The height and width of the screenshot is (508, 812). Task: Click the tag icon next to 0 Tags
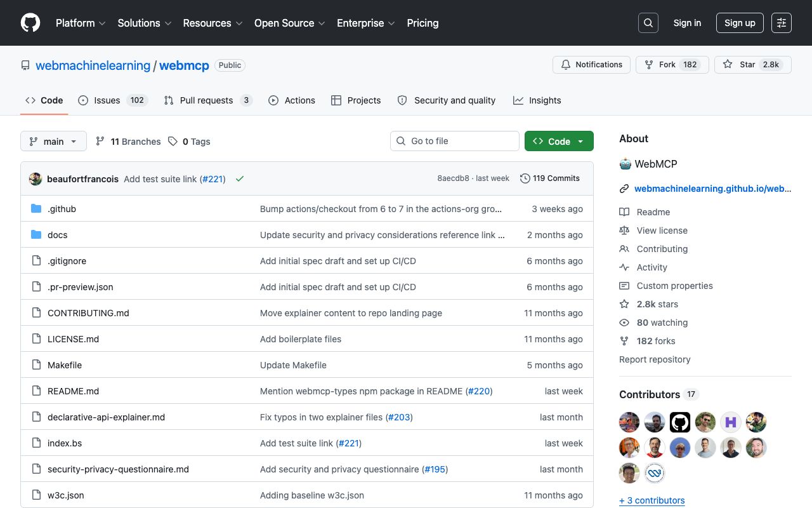173,142
